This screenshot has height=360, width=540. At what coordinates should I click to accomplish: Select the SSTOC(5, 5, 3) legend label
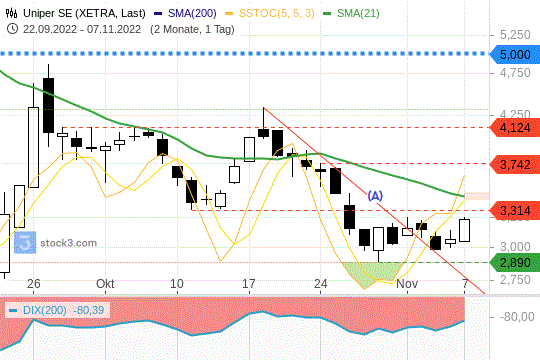(277, 13)
